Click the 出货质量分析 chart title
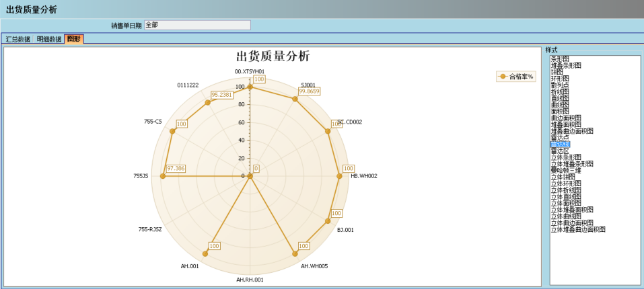Screen dimensions: 644x289 pyautogui.click(x=273, y=57)
